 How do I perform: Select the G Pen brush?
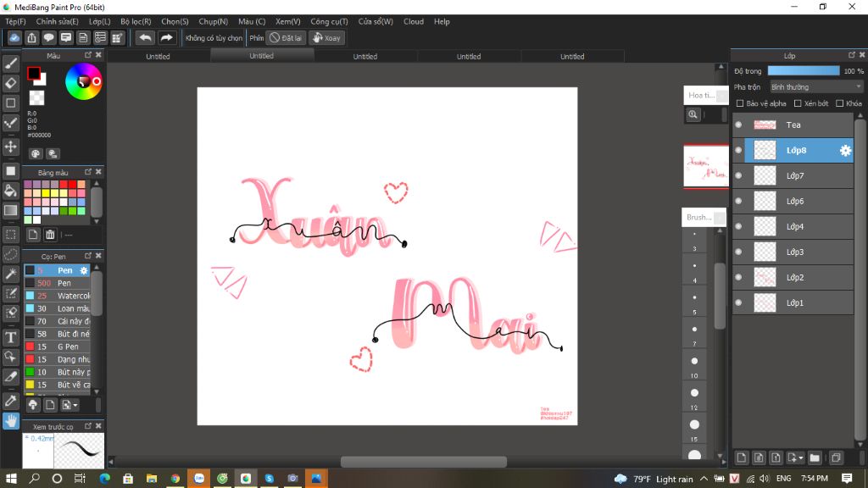(57, 347)
